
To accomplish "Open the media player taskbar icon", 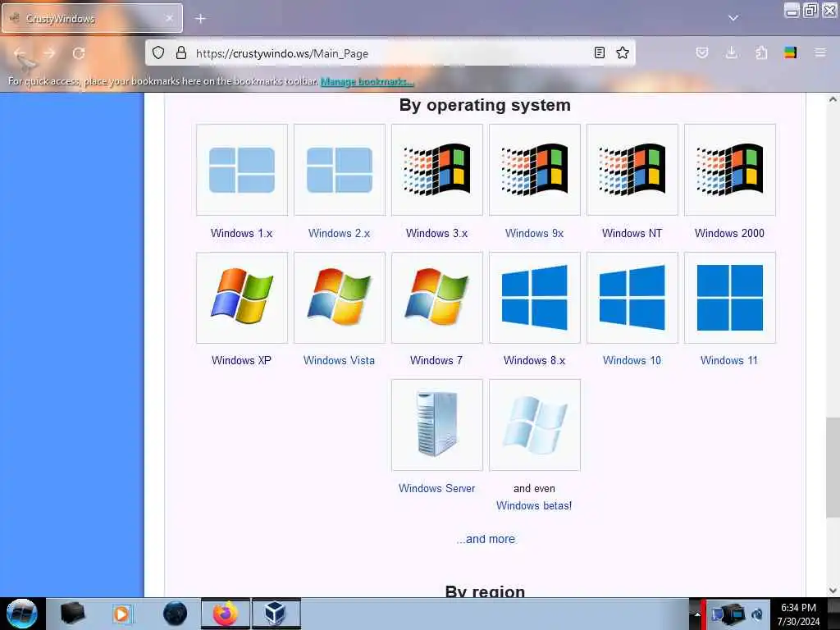I will 121,614.
